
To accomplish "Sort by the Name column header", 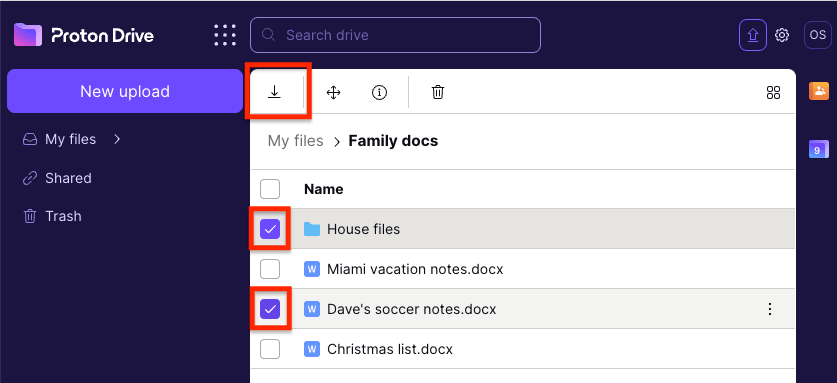I will click(x=323, y=189).
